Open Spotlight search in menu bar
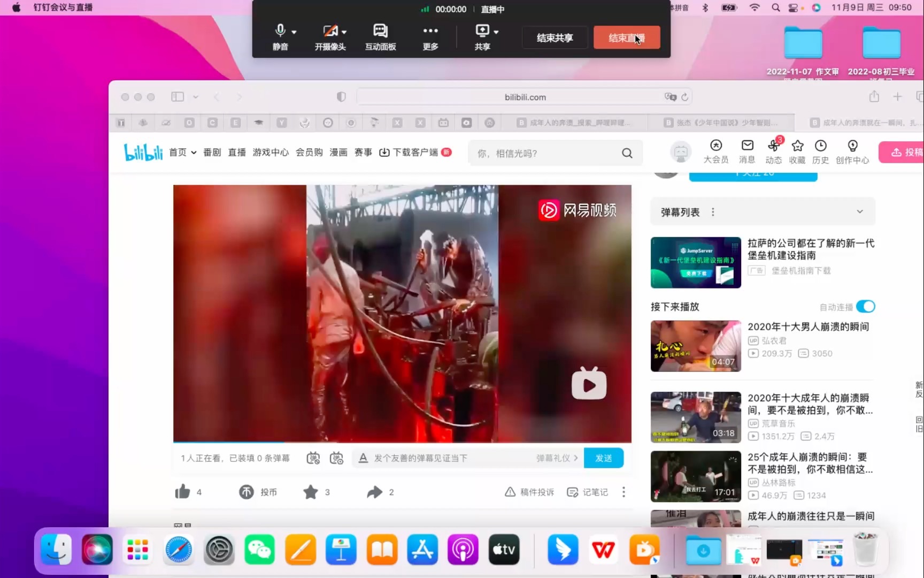The image size is (924, 578). [775, 7]
